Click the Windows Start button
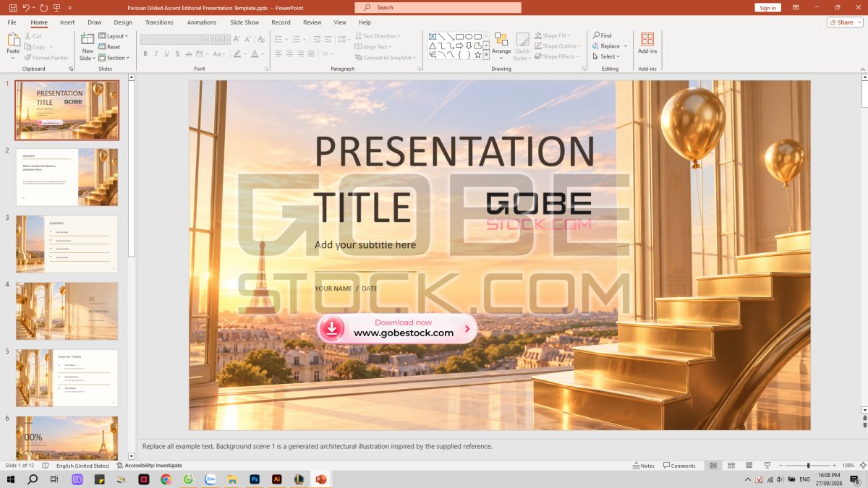 [10, 479]
